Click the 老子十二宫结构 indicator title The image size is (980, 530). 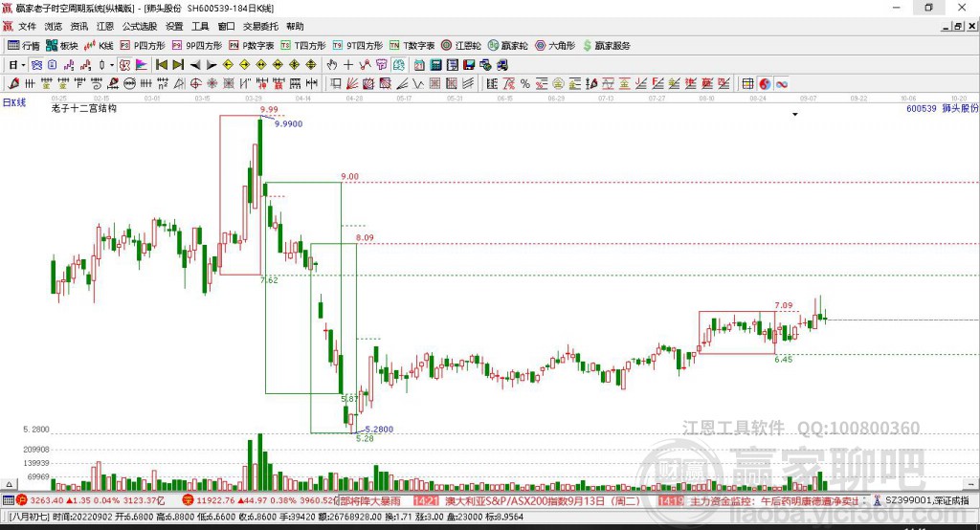point(84,108)
